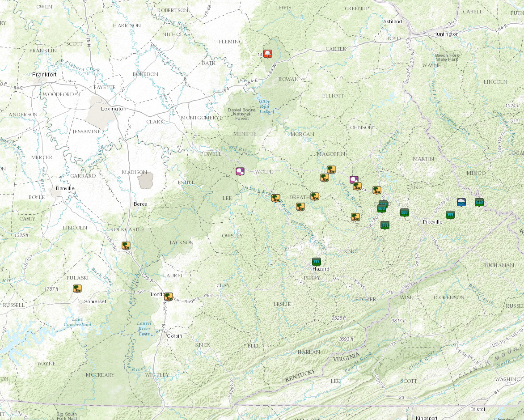Image resolution: width=524 pixels, height=420 pixels.
Task: Click the Daniel Boone National Forest label
Action: [241, 114]
